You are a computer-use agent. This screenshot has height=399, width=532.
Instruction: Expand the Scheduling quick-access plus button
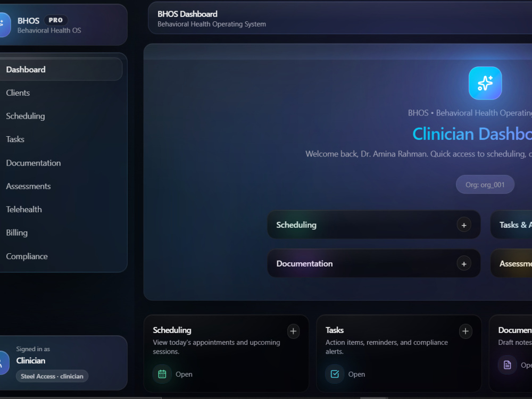tap(464, 225)
